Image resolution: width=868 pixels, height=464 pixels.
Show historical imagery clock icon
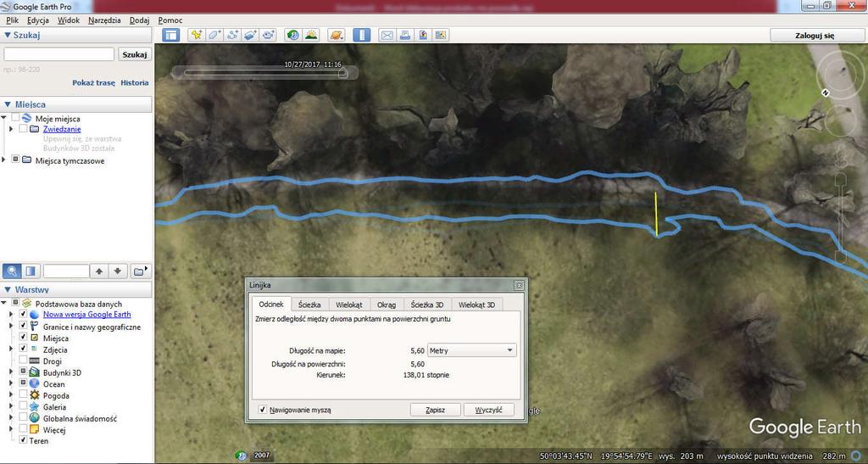(x=292, y=35)
